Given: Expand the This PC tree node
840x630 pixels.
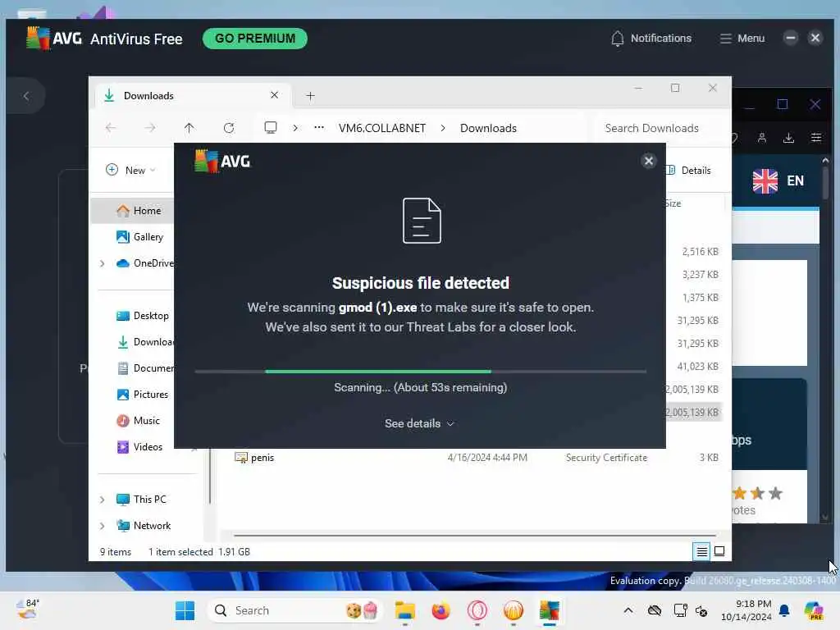Looking at the screenshot, I should pos(103,500).
